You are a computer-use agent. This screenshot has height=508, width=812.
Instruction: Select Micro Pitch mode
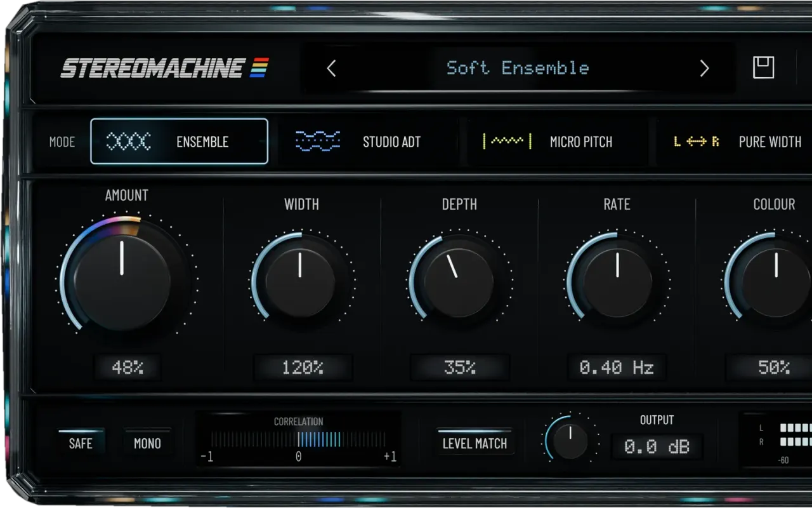click(558, 141)
